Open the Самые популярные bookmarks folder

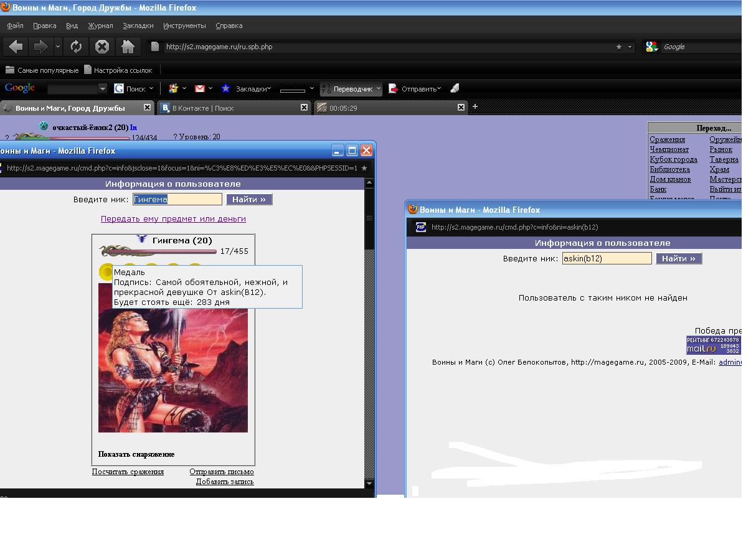tap(42, 70)
